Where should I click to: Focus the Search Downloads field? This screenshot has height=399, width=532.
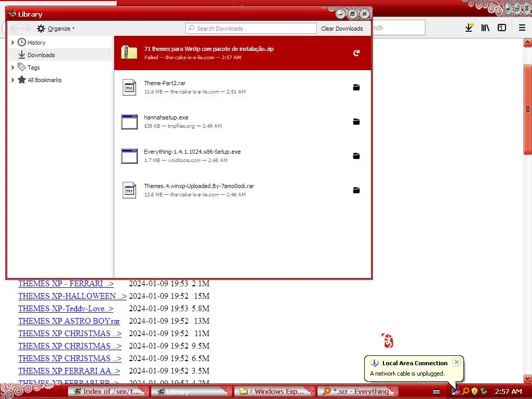(x=251, y=29)
